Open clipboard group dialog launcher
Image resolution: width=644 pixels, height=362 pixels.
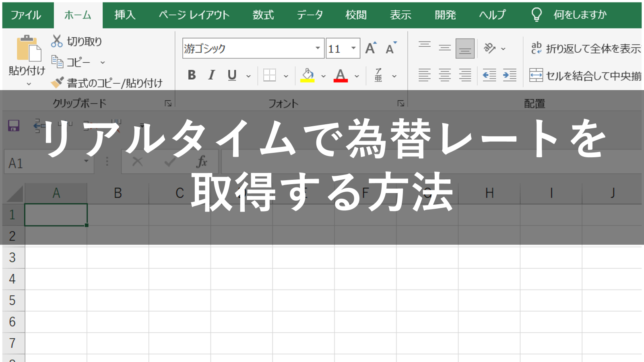pos(168,104)
